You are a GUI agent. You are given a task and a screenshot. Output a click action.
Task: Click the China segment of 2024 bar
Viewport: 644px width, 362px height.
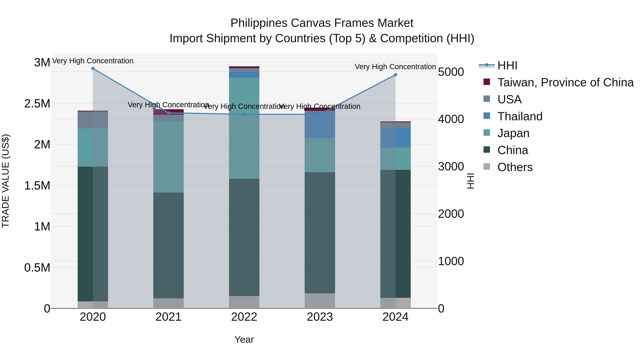[396, 234]
